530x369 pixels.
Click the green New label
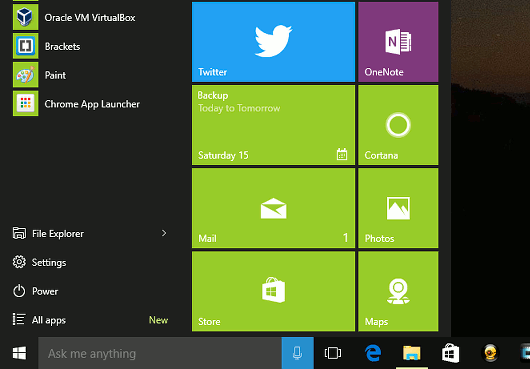tap(158, 320)
